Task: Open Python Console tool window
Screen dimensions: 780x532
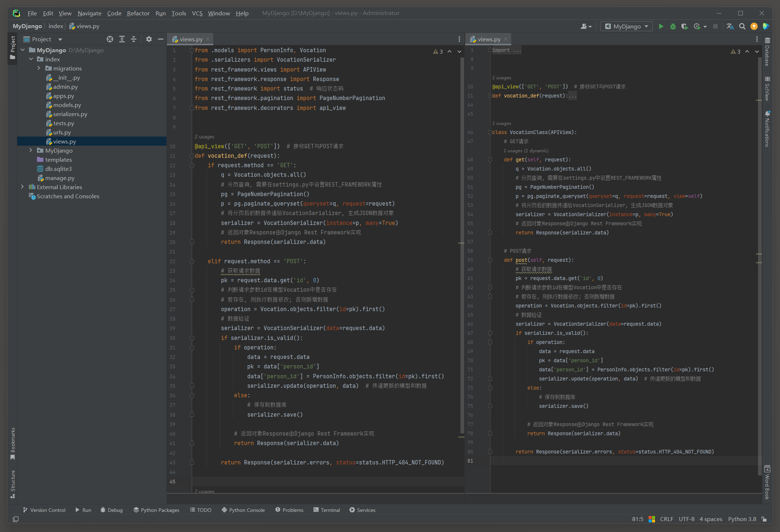Action: pyautogui.click(x=243, y=510)
